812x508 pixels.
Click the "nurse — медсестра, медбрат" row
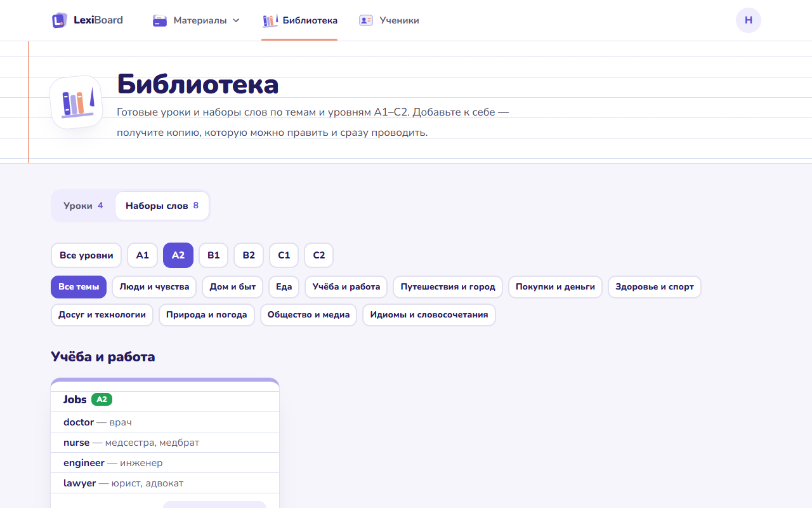165,443
